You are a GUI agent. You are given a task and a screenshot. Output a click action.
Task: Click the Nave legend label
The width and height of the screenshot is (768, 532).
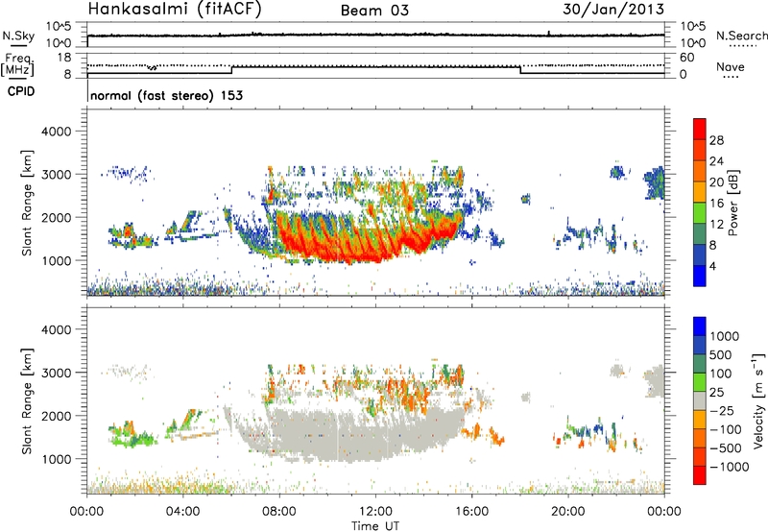pos(731,66)
